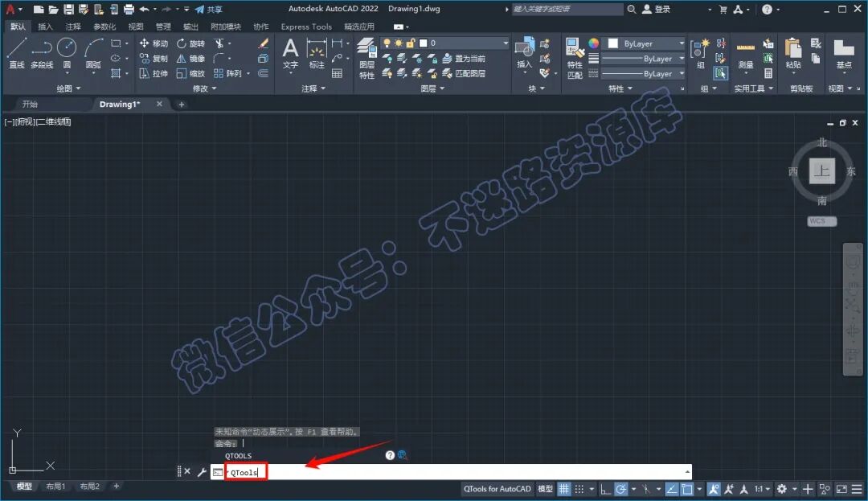Select the Trim scissors tool
The width and height of the screenshot is (868, 501).
(x=219, y=43)
